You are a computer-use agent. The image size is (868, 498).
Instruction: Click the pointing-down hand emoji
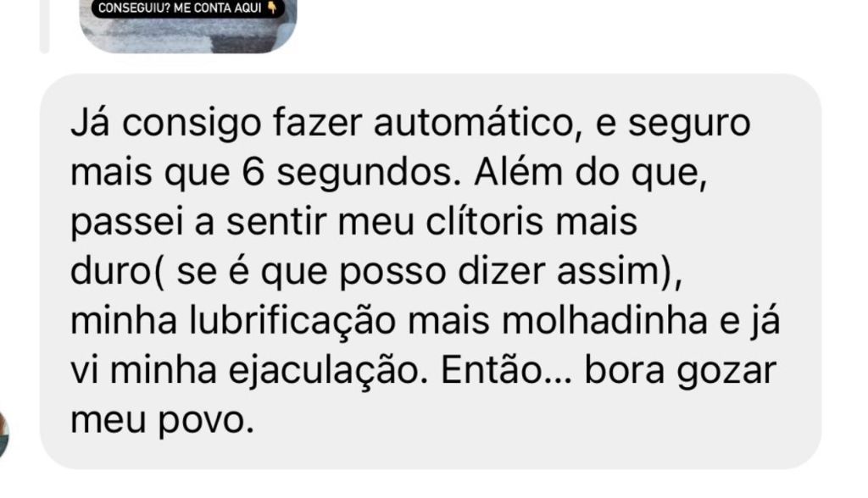[x=272, y=8]
